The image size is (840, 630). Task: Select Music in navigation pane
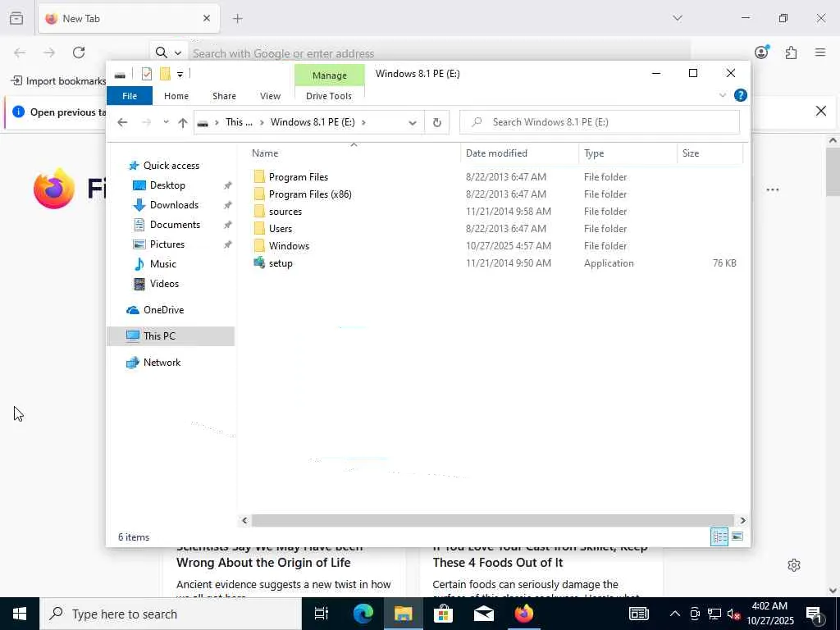click(163, 263)
